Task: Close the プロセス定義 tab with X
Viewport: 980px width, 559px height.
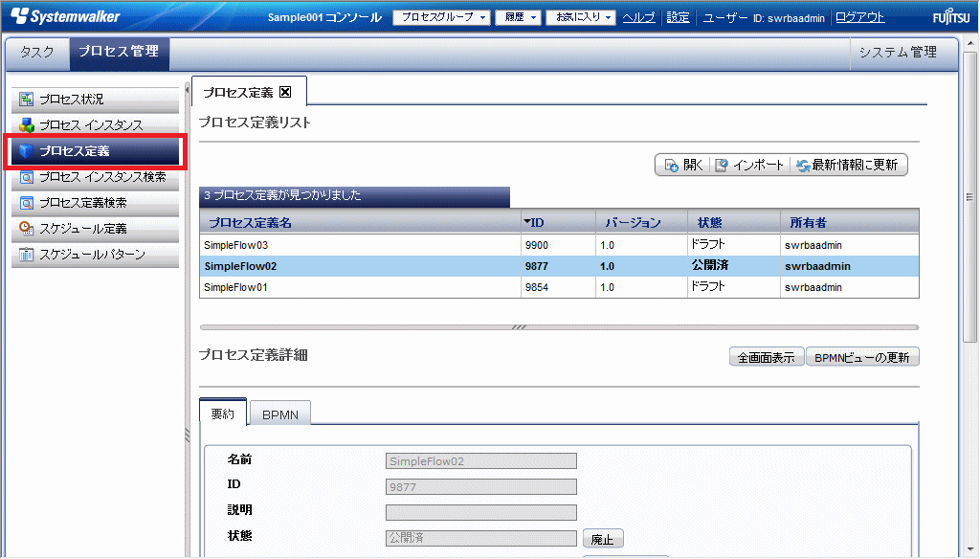Action: pos(285,92)
